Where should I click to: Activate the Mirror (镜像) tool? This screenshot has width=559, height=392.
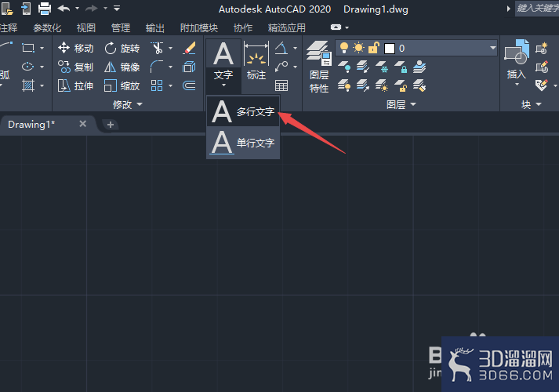click(x=122, y=67)
